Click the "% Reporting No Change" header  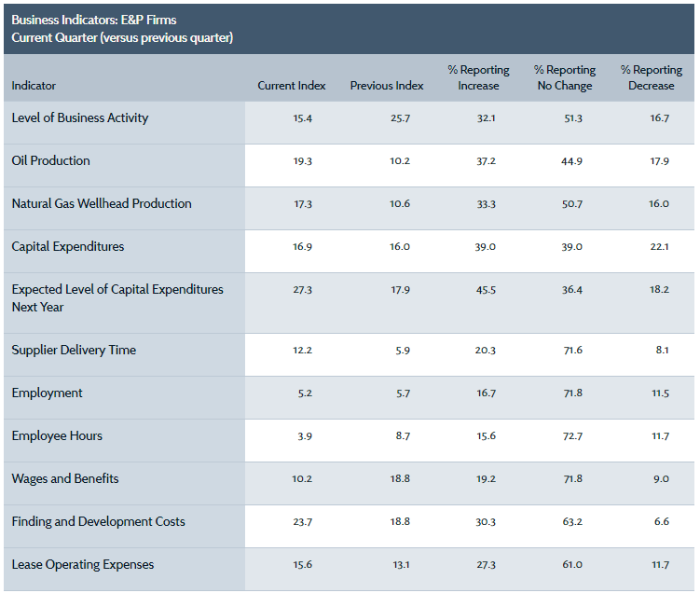click(564, 78)
